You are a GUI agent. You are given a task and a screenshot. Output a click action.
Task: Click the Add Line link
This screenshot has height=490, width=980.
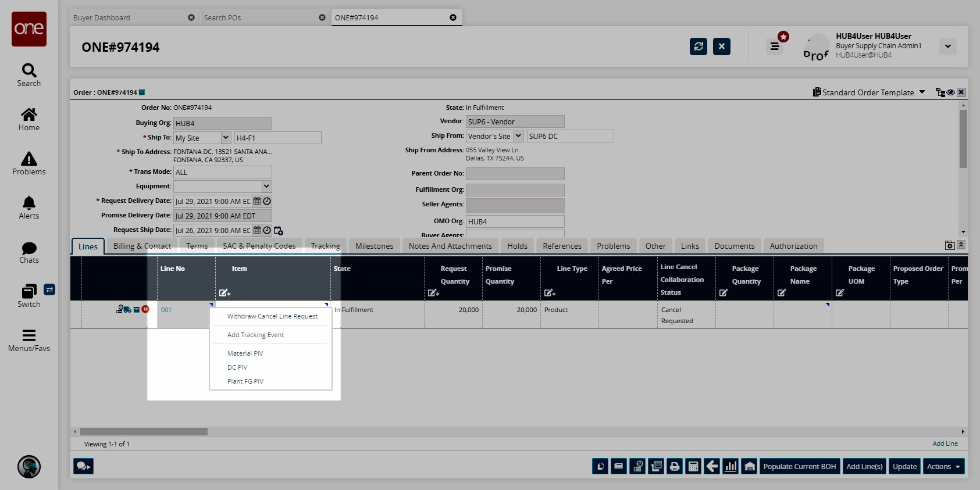pos(945,443)
